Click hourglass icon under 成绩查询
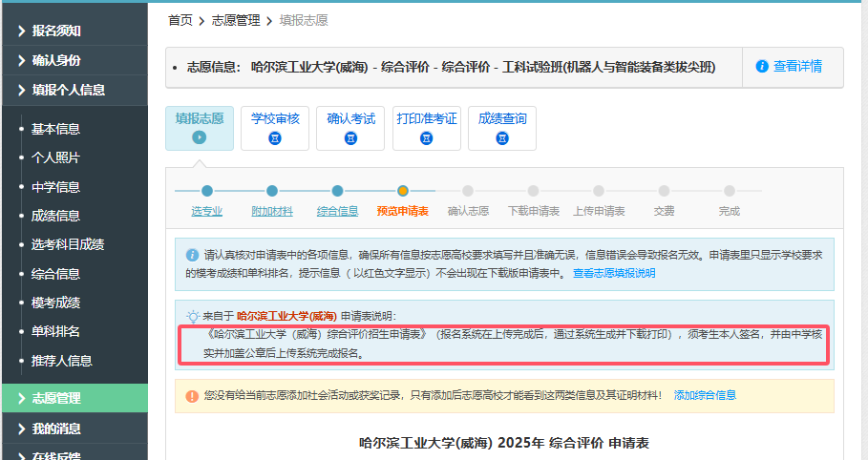This screenshot has height=460, width=868. [502, 138]
